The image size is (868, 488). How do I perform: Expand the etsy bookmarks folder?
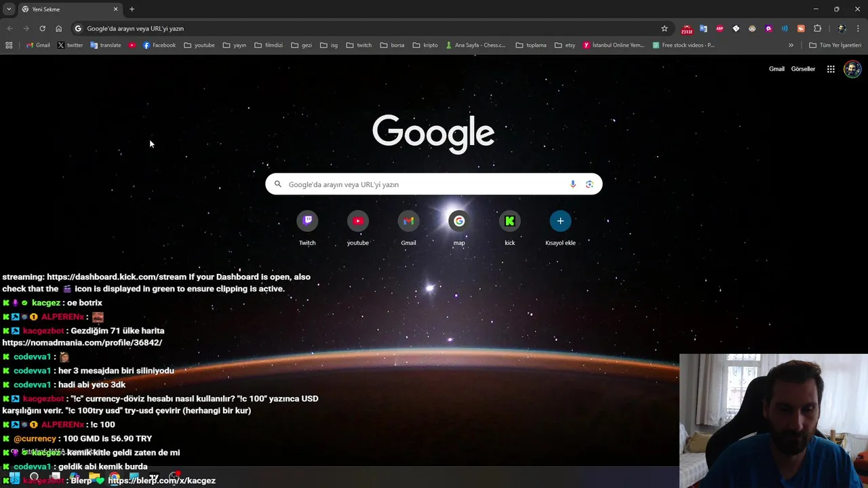point(564,45)
